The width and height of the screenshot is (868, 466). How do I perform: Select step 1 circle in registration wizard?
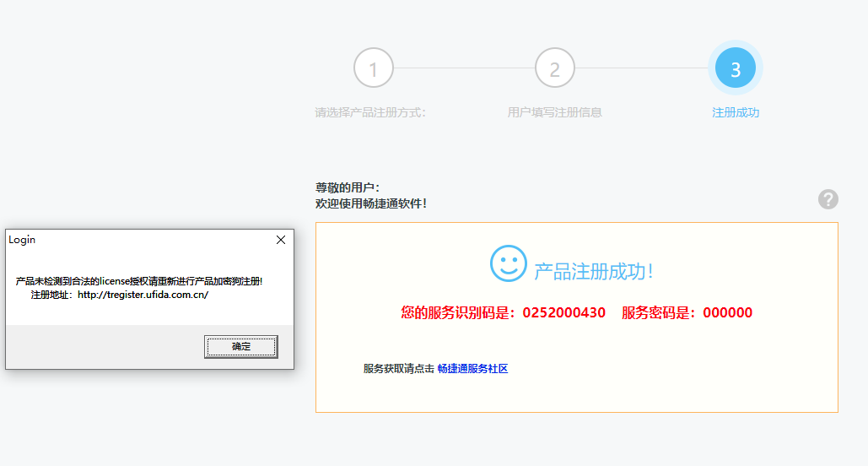click(x=374, y=68)
